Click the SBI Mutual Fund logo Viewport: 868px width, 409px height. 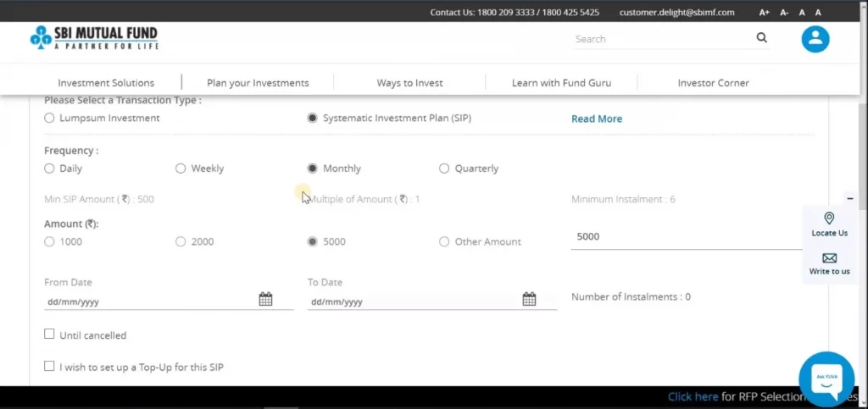point(94,38)
